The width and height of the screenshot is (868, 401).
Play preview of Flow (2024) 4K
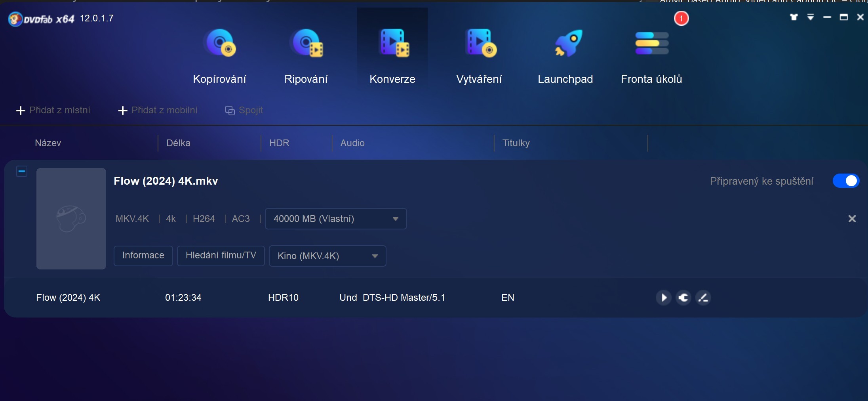[x=664, y=298]
